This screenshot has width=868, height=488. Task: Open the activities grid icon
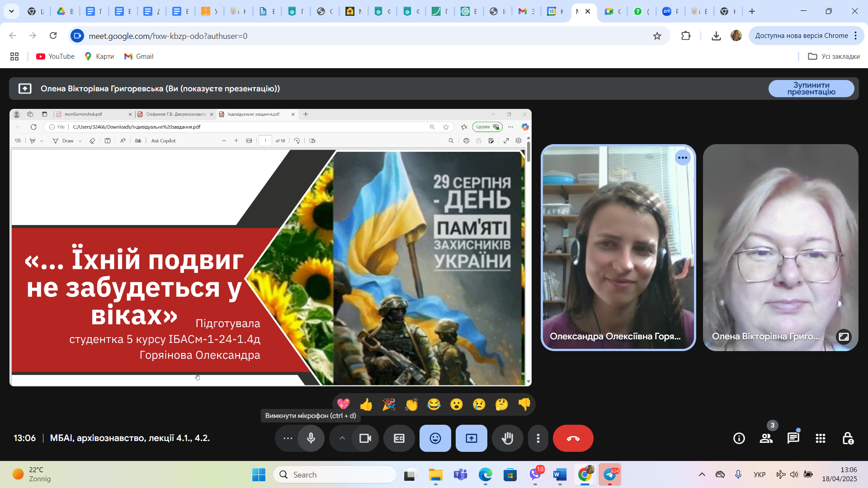point(821,438)
